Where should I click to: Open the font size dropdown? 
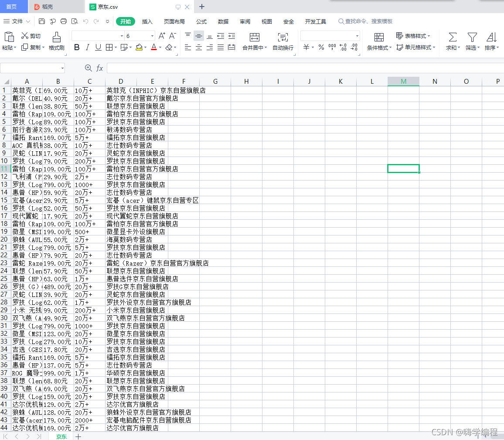[152, 36]
